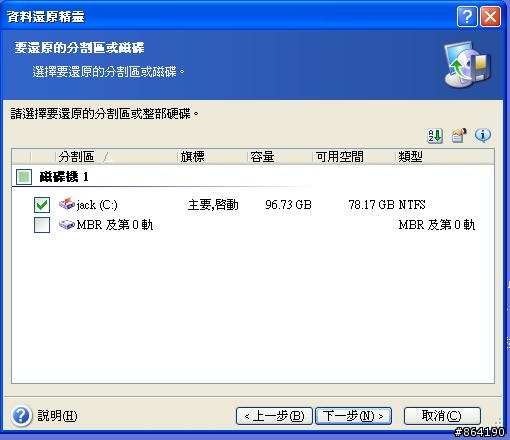This screenshot has height=440, width=510.
Task: Sort by the 分割區 column header
Action: 116,157
